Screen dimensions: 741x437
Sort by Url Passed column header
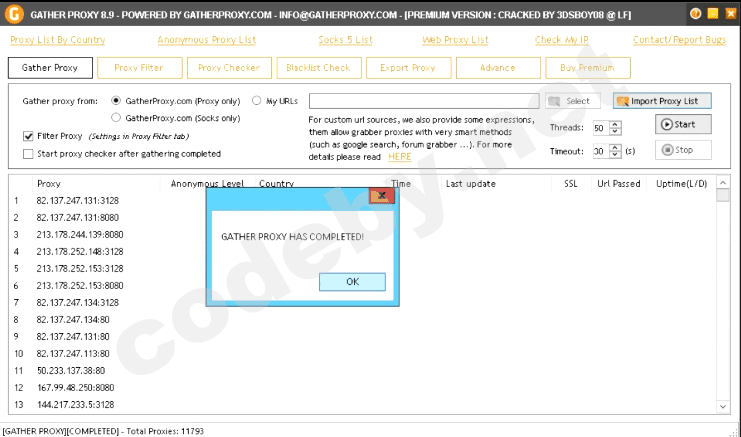pyautogui.click(x=619, y=184)
